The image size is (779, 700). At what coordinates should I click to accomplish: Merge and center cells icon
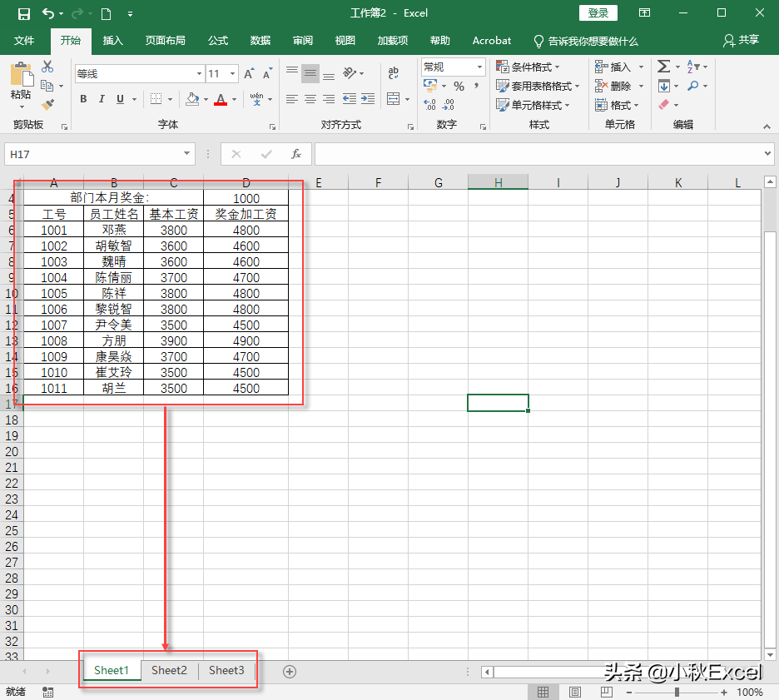[x=394, y=99]
